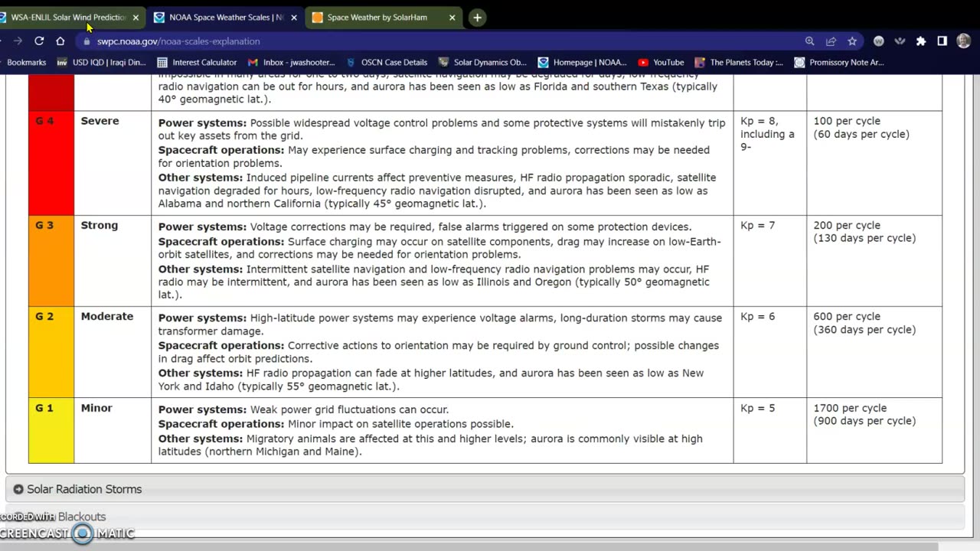The image size is (980, 551).
Task: Bookmark this page with the star
Action: pyautogui.click(x=852, y=41)
